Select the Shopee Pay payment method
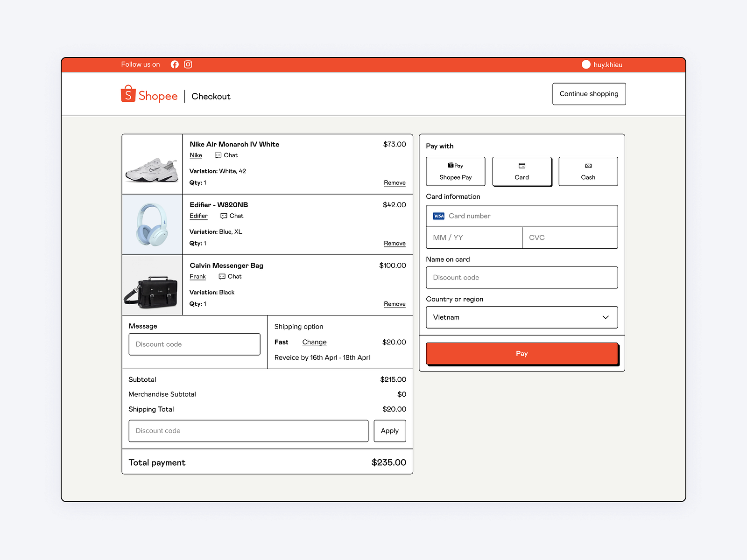 [456, 171]
